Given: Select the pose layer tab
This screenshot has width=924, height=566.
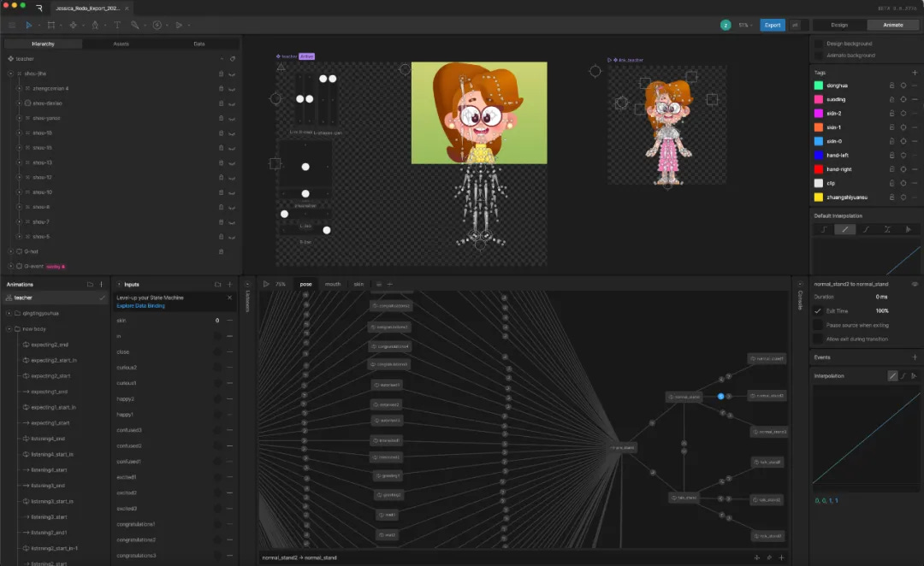Looking at the screenshot, I should tap(305, 284).
